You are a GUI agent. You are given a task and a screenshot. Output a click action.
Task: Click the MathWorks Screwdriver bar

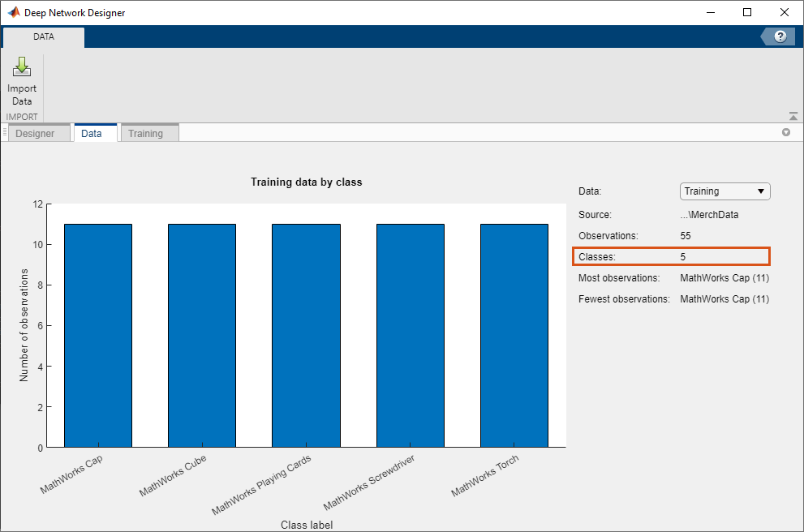click(411, 336)
